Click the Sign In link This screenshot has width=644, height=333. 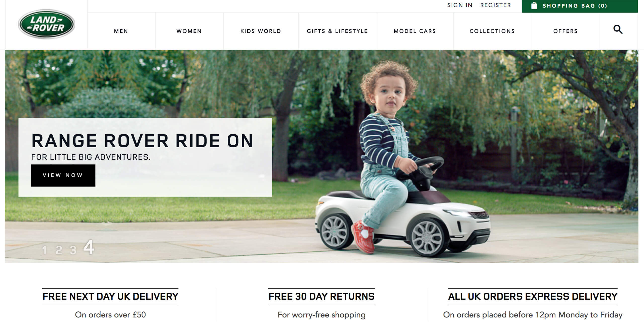pyautogui.click(x=460, y=5)
